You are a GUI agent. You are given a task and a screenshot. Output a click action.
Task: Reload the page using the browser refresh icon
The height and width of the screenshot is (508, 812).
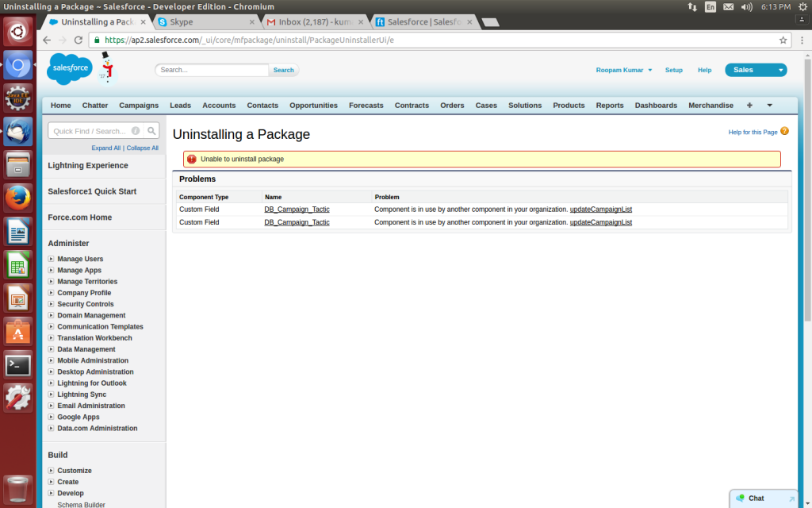(x=79, y=40)
